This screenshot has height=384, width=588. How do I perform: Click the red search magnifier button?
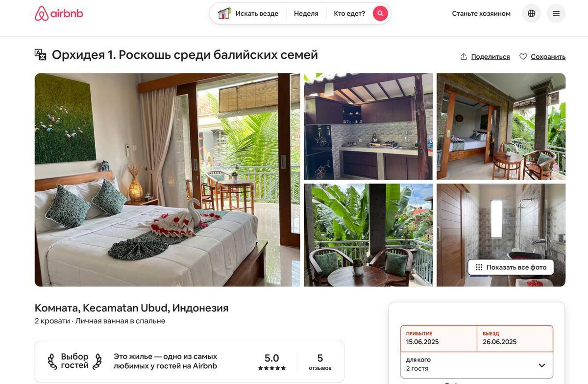[380, 13]
